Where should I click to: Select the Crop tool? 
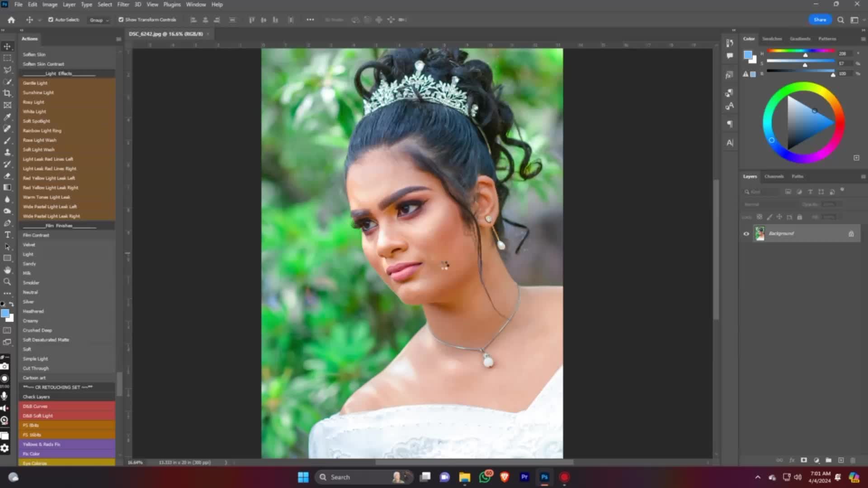click(x=7, y=94)
